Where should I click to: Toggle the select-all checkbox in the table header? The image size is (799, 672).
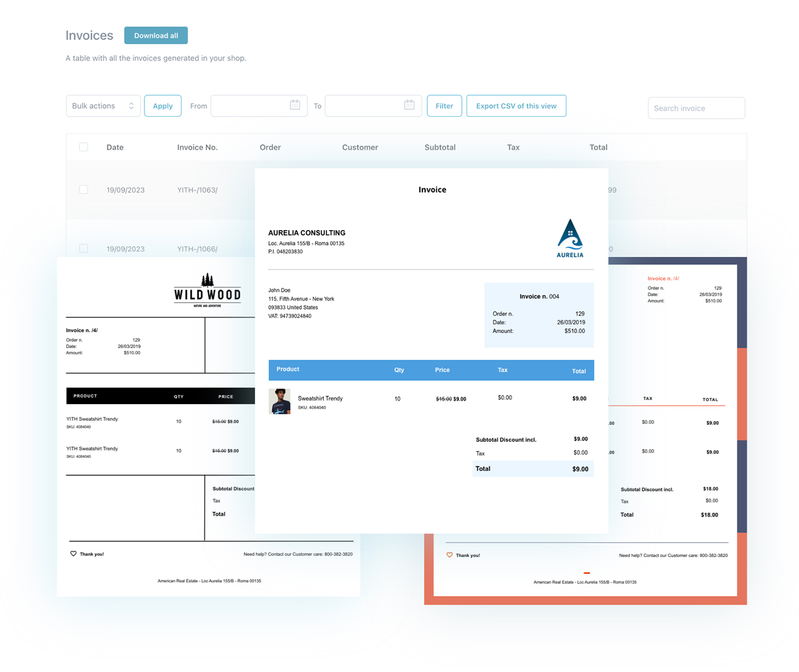pos(84,147)
